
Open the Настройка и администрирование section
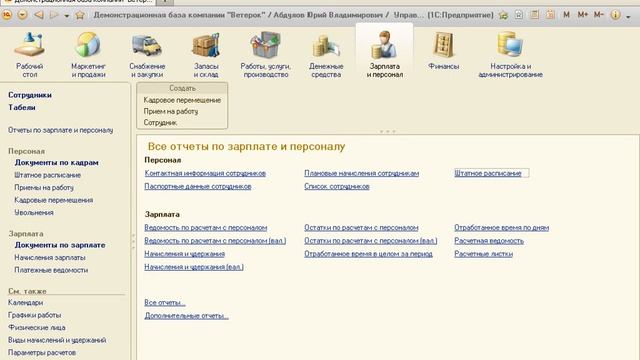[x=510, y=55]
